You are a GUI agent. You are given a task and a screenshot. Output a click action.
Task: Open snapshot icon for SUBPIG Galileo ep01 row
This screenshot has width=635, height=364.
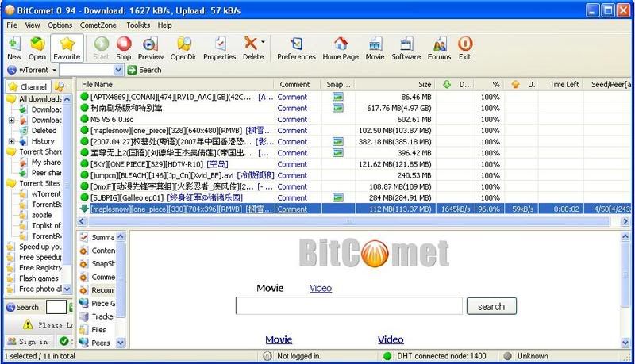tap(338, 197)
